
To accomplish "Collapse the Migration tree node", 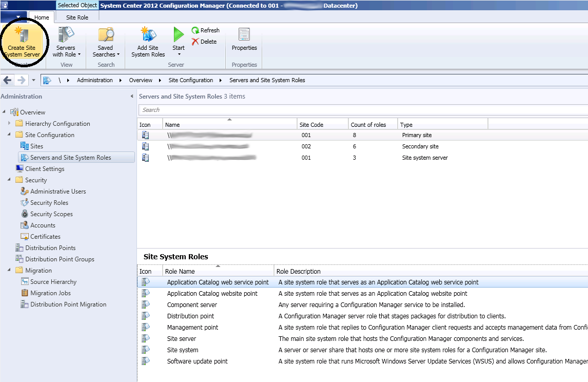I will click(x=9, y=270).
